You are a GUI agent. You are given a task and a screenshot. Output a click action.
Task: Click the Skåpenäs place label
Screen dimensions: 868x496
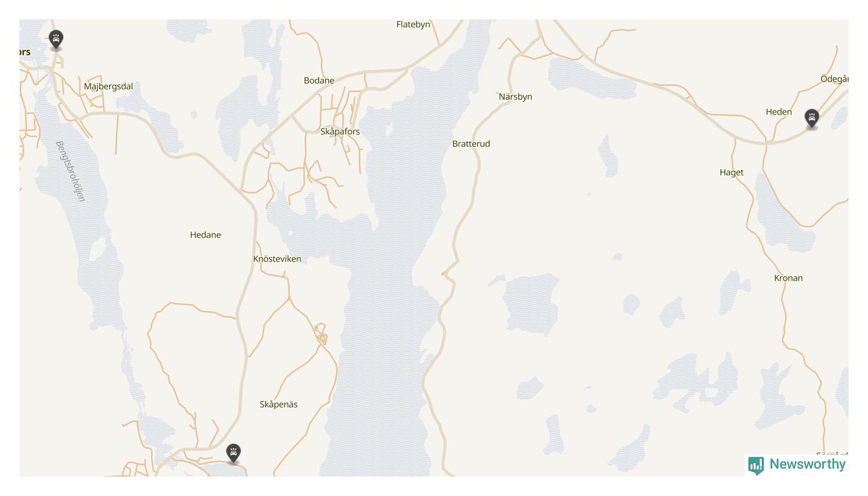279,405
